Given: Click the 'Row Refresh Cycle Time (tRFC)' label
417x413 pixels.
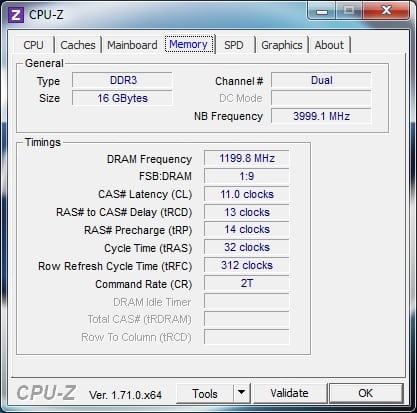Looking at the screenshot, I should (115, 266).
